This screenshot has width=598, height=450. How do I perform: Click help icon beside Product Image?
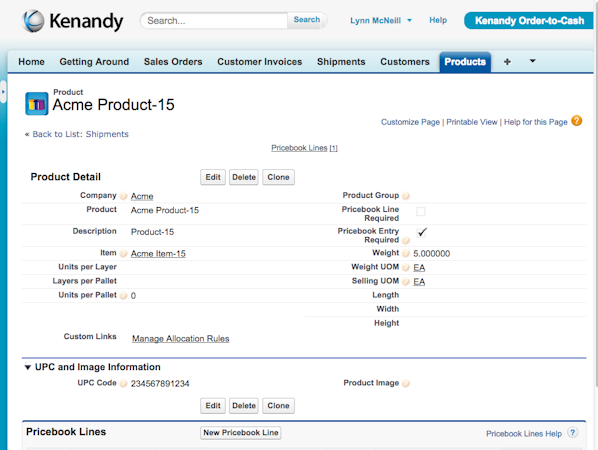coord(406,383)
